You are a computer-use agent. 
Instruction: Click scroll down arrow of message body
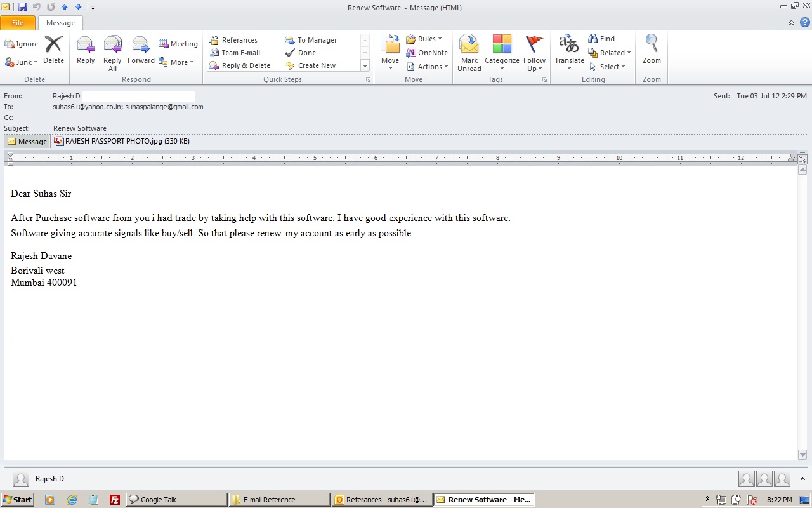click(x=802, y=455)
